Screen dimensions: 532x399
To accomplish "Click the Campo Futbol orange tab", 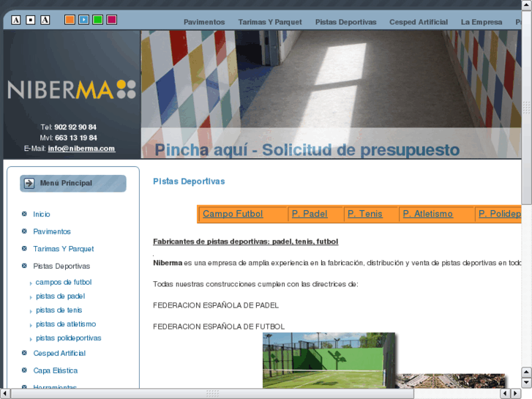I will tap(233, 214).
